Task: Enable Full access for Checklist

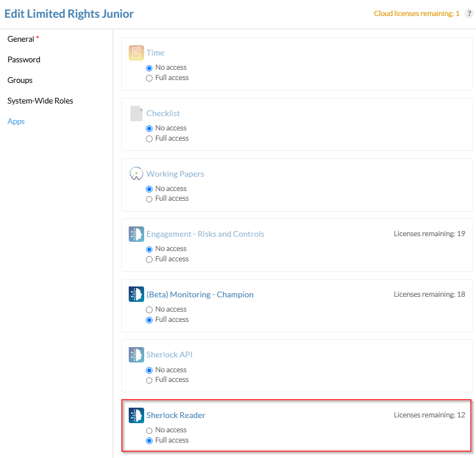Action: (149, 138)
